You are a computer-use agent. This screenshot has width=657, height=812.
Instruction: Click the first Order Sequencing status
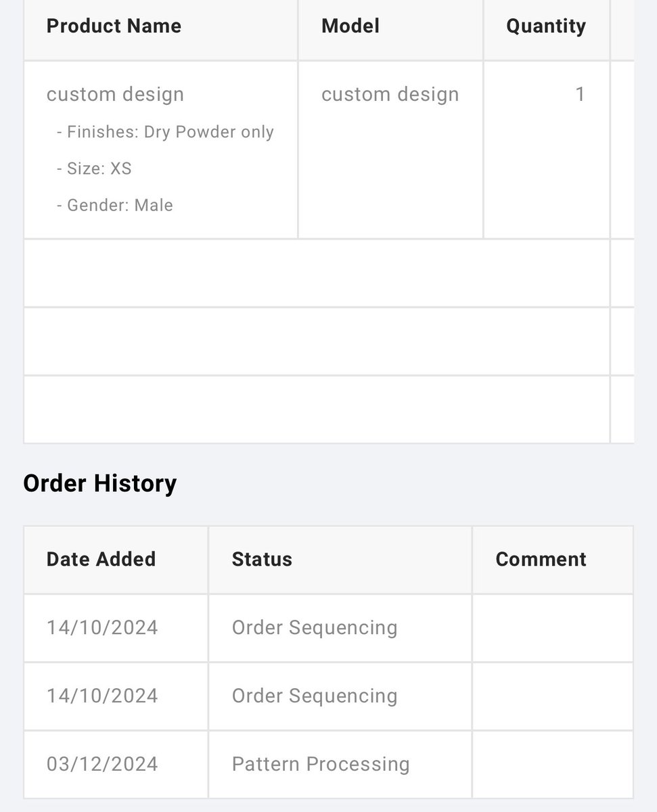pyautogui.click(x=315, y=627)
